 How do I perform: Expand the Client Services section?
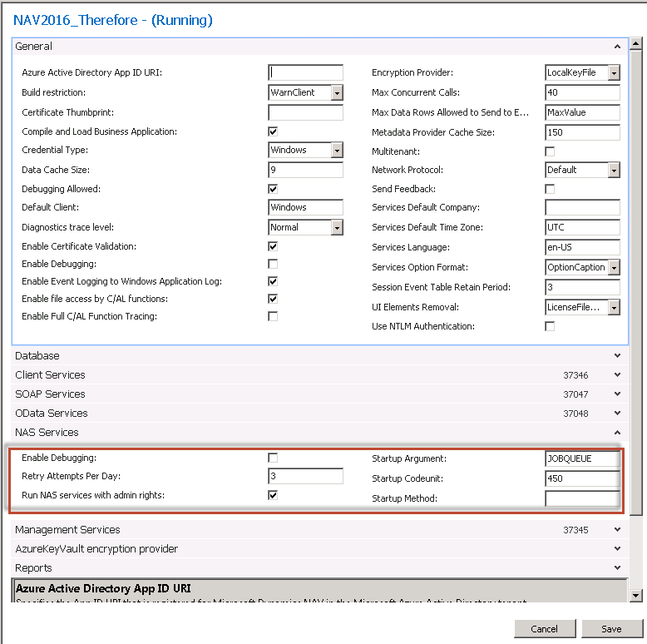pos(616,375)
